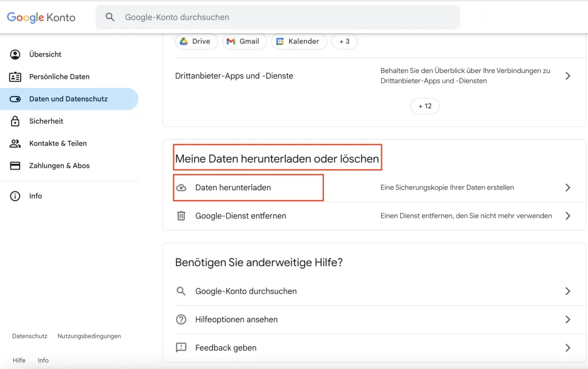Click the magnifier icon in the search bar
This screenshot has height=369, width=588.
(109, 17)
